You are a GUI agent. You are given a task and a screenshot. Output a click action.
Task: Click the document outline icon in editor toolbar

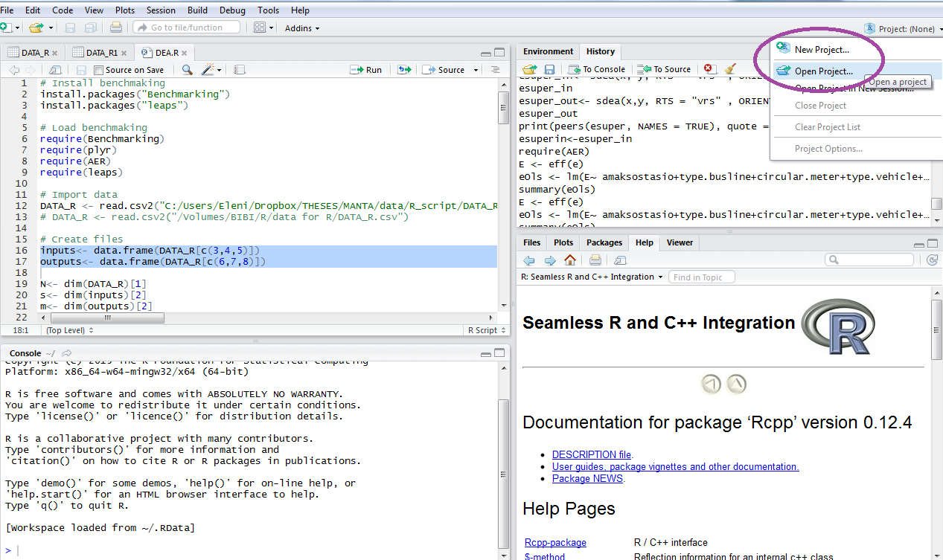coord(495,70)
